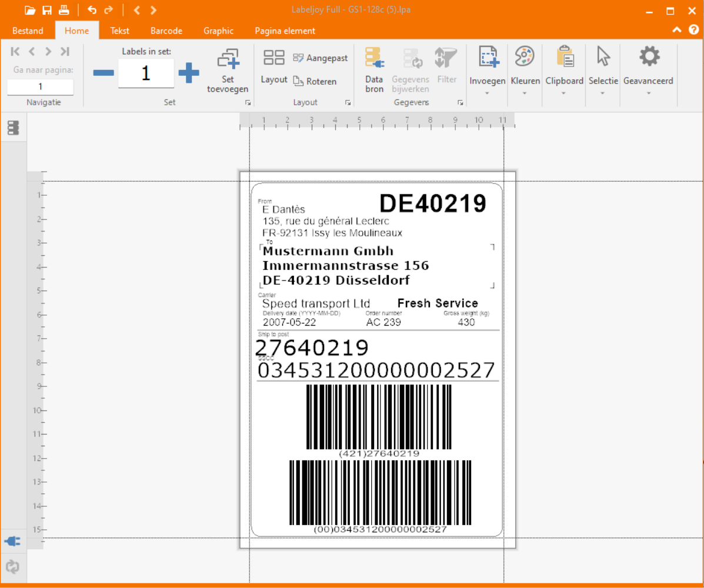Select the Mustermann Gmbh address text

328,250
